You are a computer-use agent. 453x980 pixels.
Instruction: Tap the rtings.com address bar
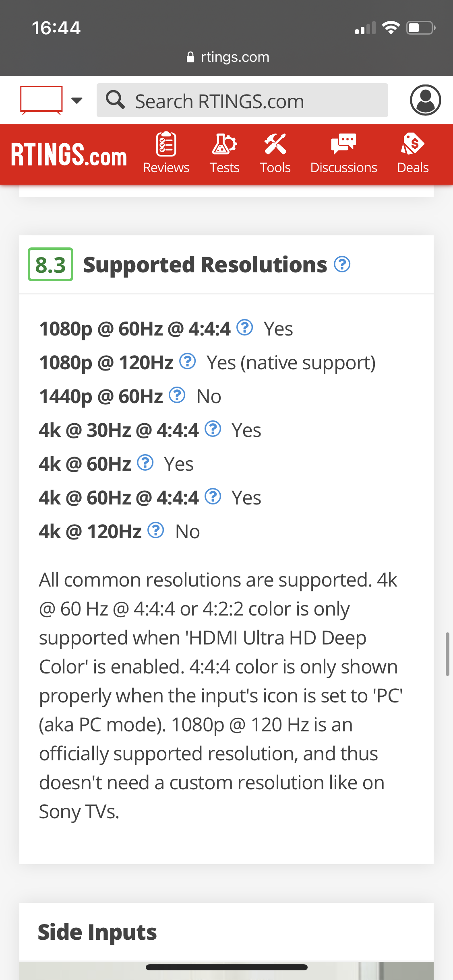228,57
